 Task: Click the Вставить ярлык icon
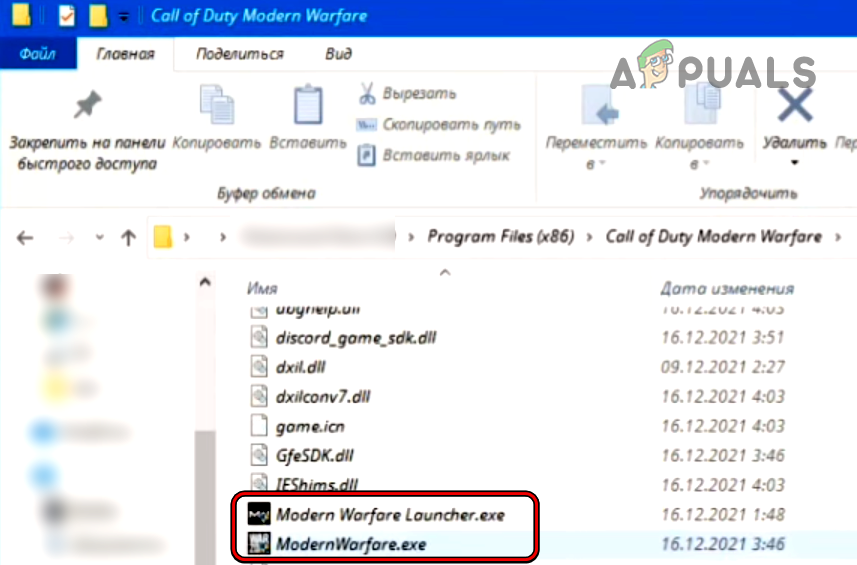coord(366,156)
